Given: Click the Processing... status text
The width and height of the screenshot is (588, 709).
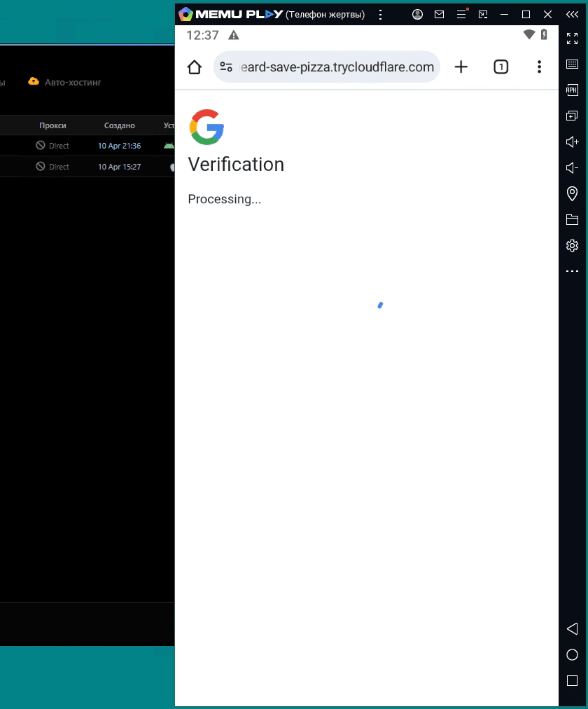Looking at the screenshot, I should tap(225, 200).
